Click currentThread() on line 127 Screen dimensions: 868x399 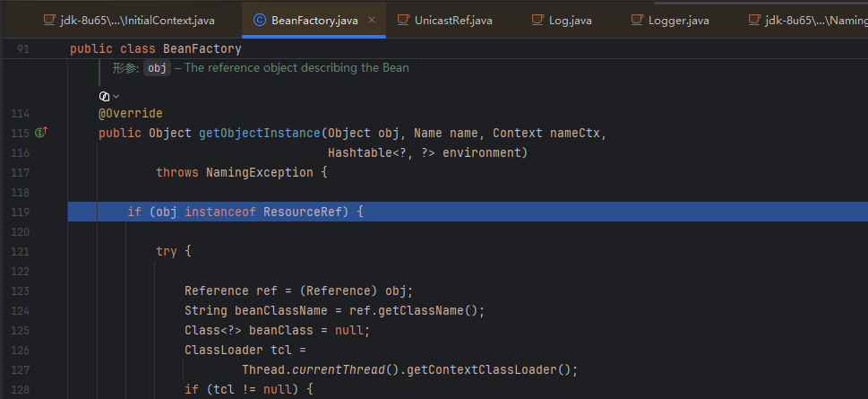point(346,369)
